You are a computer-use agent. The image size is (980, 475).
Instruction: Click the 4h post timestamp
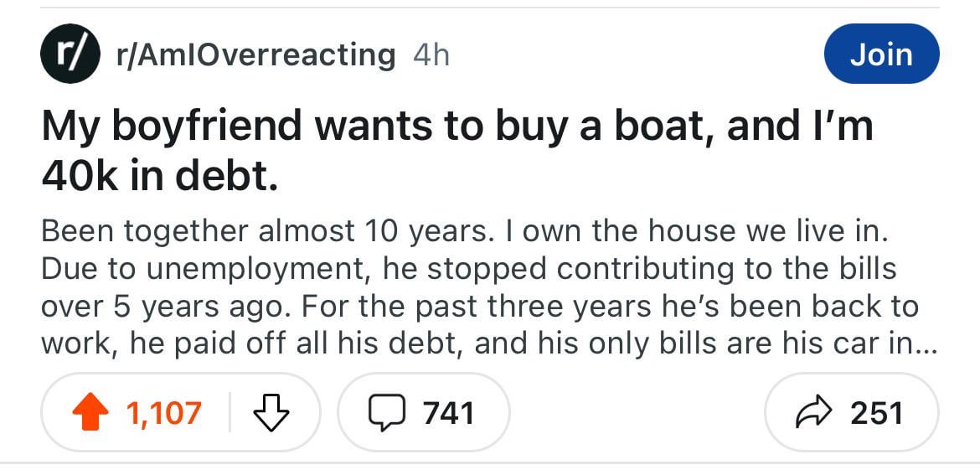(431, 55)
